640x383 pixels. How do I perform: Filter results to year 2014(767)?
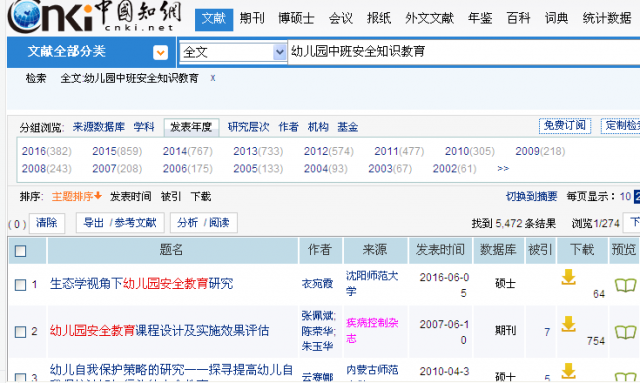coord(188,151)
